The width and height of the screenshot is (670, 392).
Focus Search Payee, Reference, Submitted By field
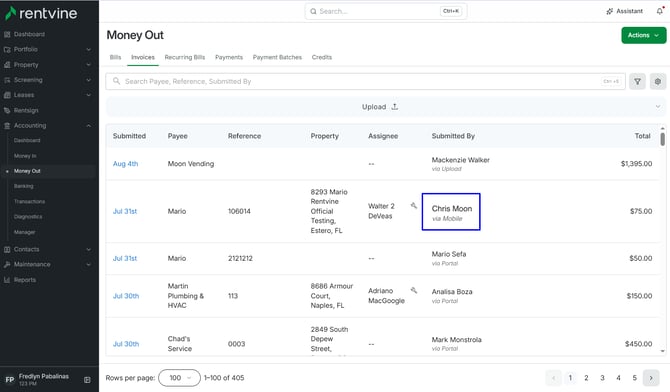coord(365,81)
